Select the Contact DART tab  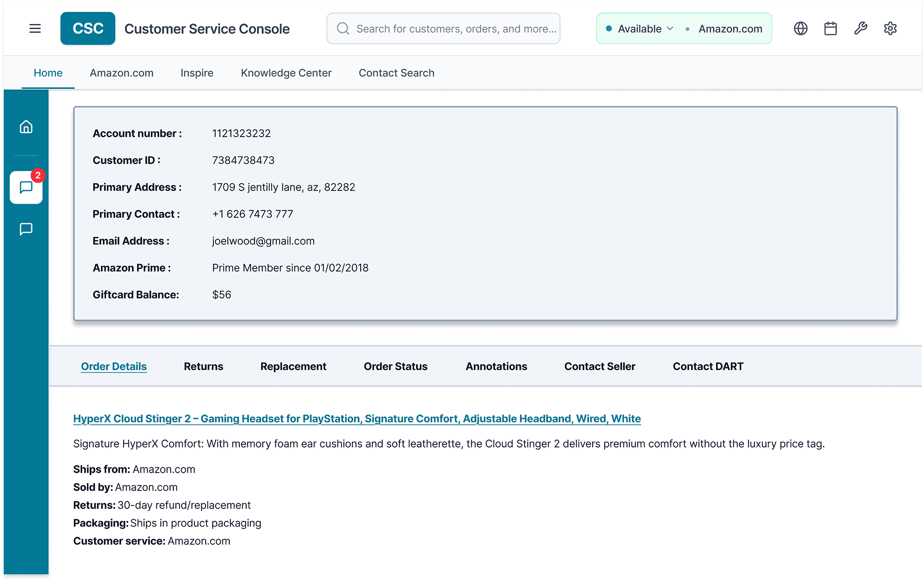point(708,366)
